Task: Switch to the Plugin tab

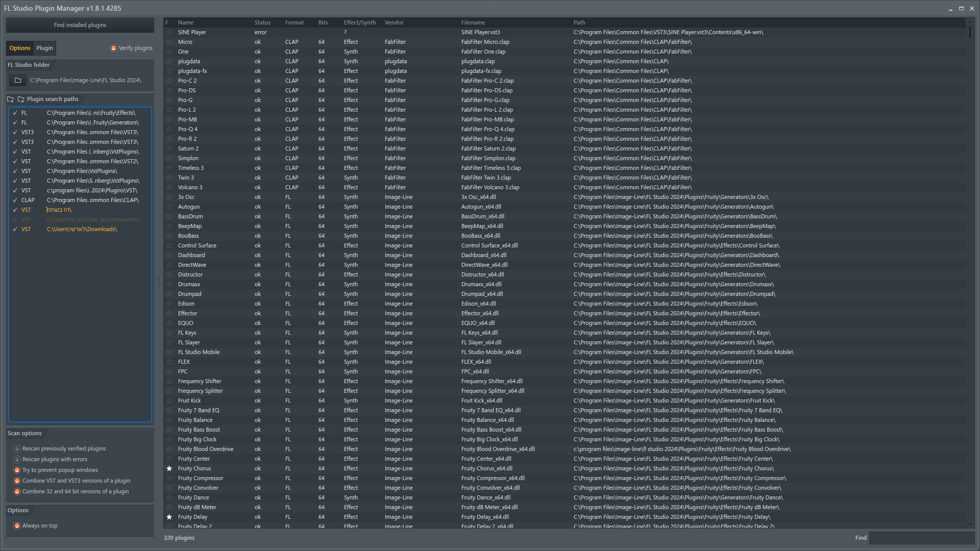Action: click(44, 48)
